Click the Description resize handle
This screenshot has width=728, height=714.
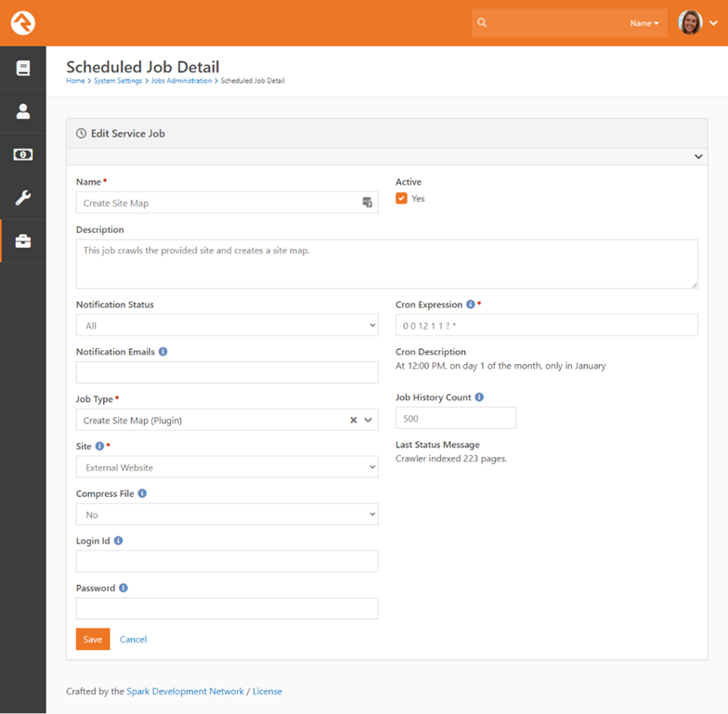coord(695,285)
